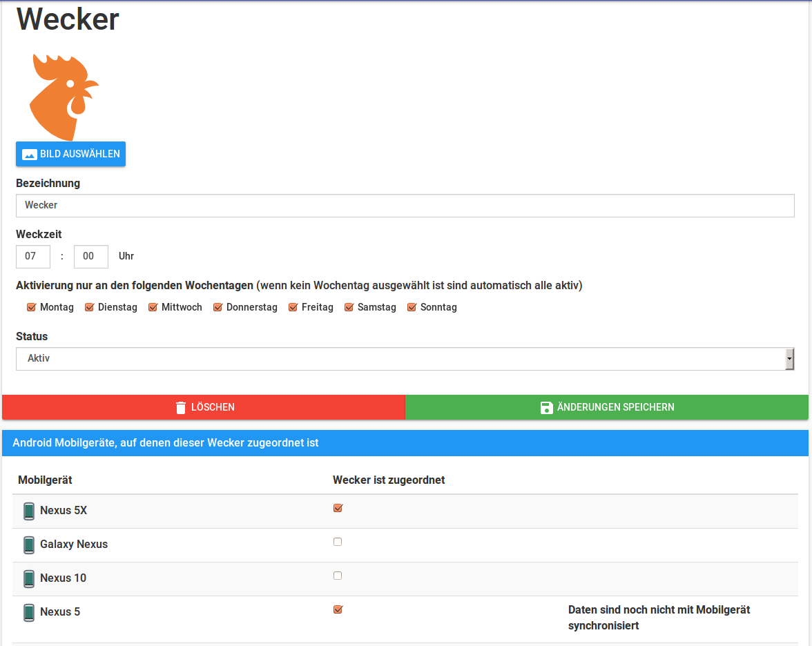Click the Bezeichnung text field
The image size is (812, 646).
pos(405,206)
